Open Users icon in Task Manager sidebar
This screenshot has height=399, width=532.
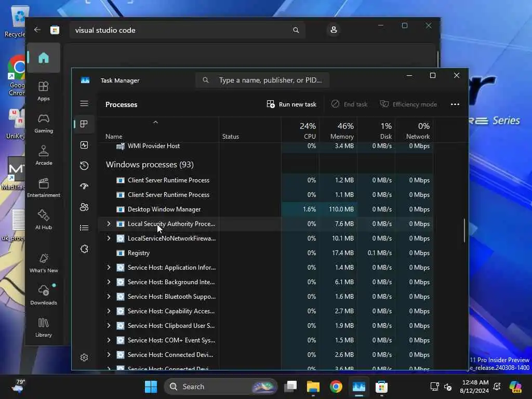pyautogui.click(x=84, y=207)
